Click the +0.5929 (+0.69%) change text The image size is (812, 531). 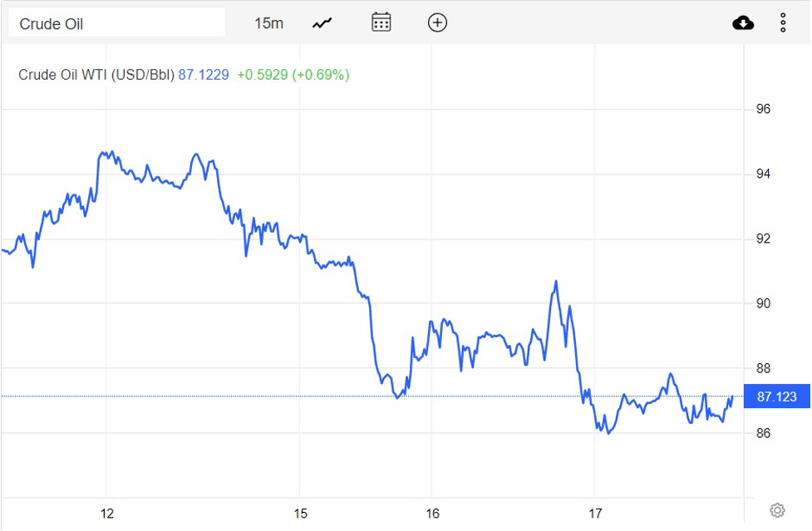pyautogui.click(x=293, y=75)
